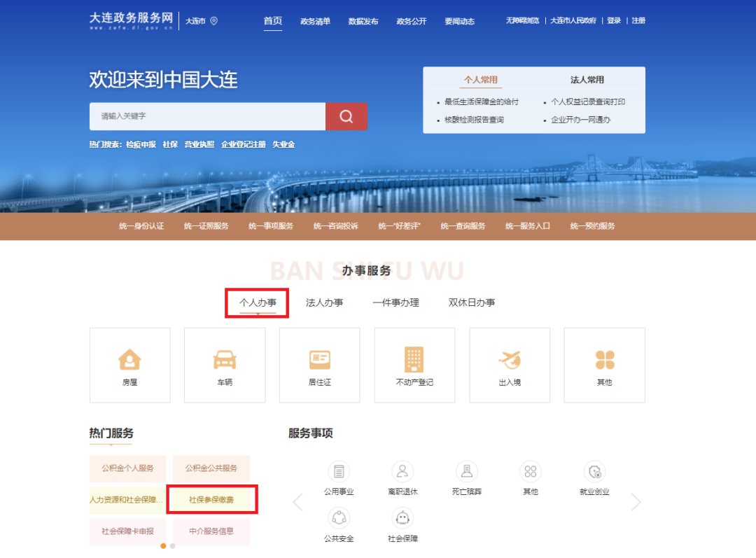Open the 房屋 house icon card

coord(129,365)
